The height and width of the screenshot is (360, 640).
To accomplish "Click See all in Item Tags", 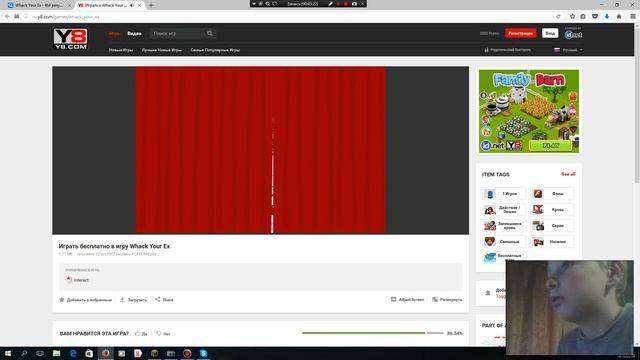I will 568,174.
